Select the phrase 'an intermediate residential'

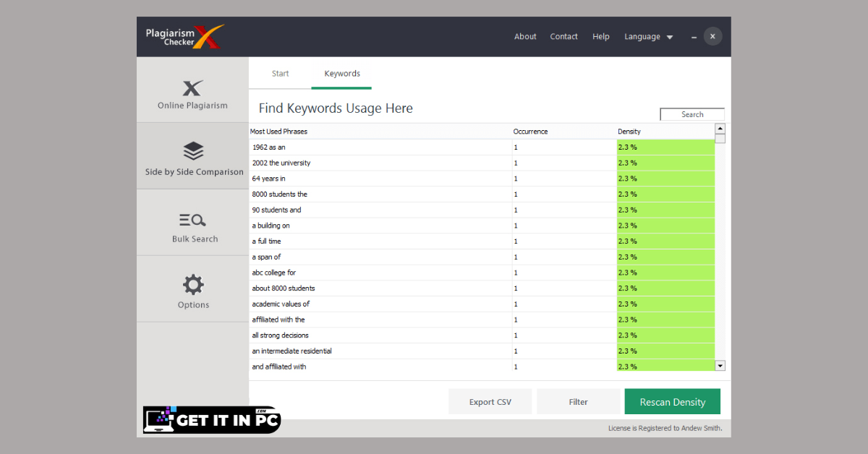tap(292, 351)
